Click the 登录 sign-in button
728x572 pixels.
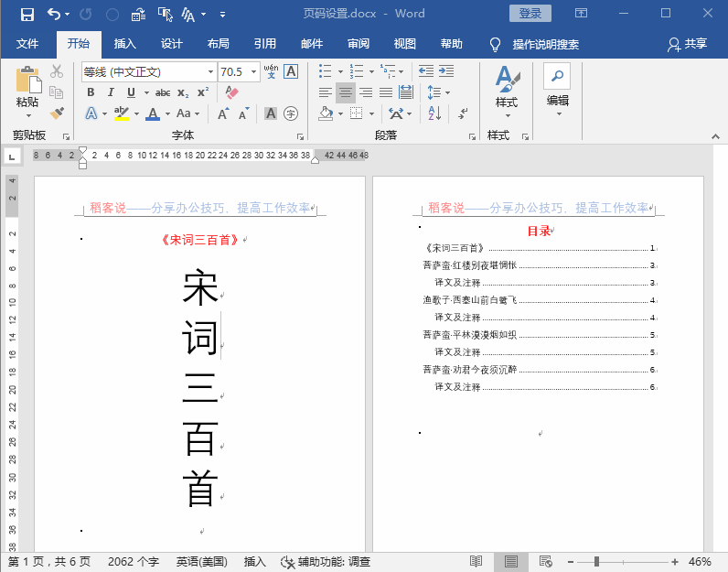coord(530,14)
